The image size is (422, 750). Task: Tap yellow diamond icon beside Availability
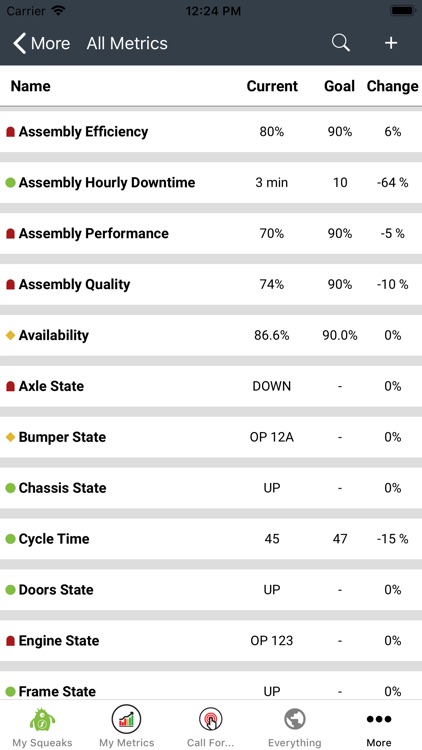point(11,335)
